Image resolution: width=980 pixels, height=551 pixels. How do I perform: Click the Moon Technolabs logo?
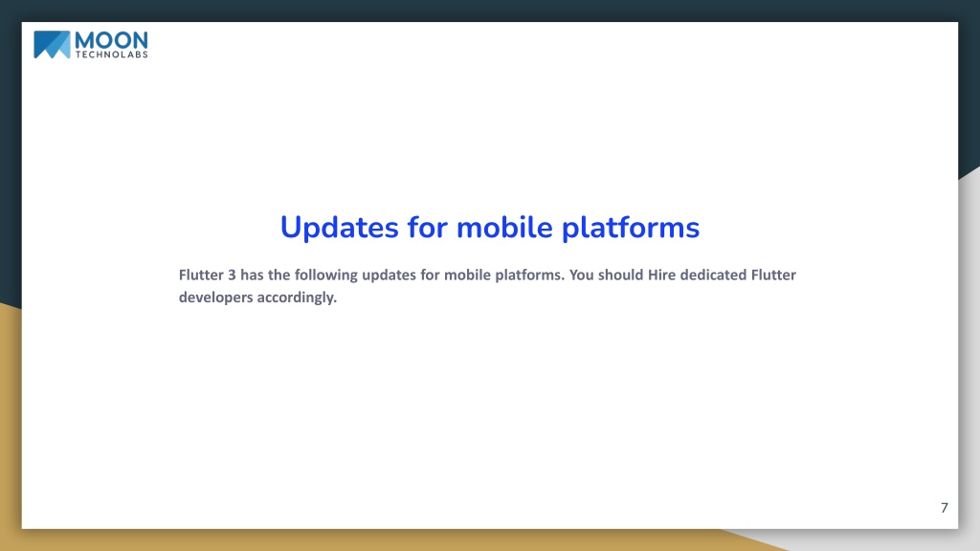[x=91, y=44]
